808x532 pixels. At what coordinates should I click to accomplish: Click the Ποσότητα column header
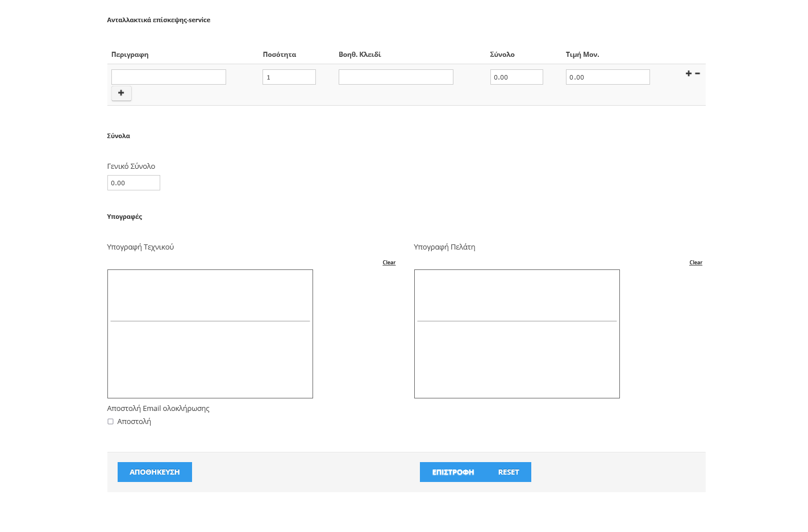click(x=279, y=55)
